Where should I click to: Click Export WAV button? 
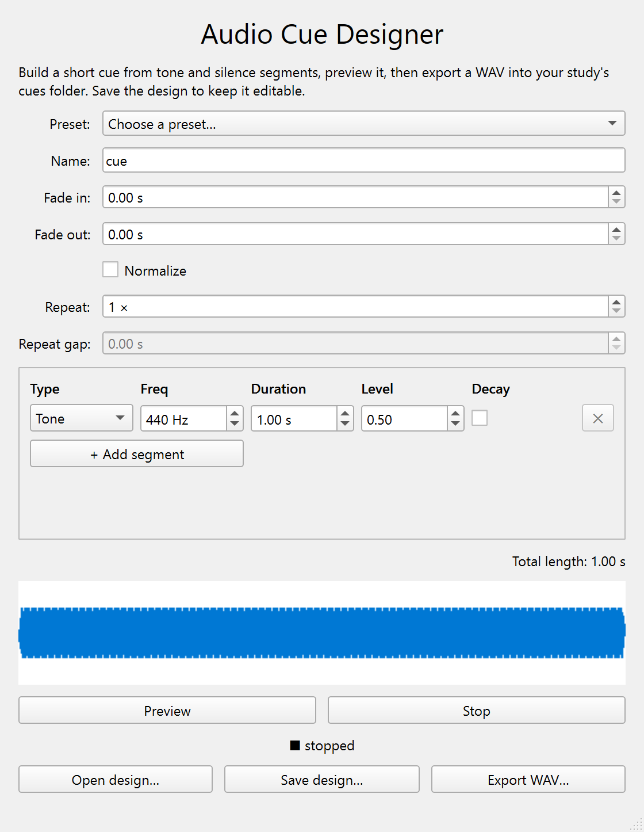[528, 779]
